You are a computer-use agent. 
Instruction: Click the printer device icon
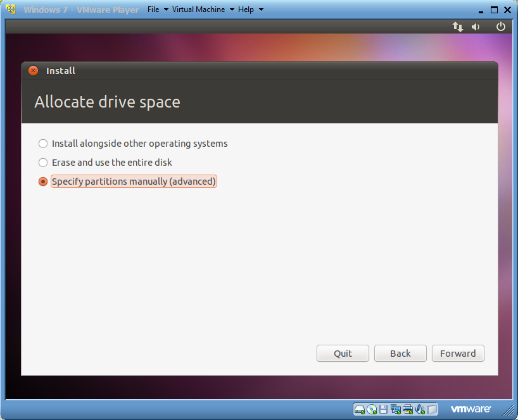point(408,409)
